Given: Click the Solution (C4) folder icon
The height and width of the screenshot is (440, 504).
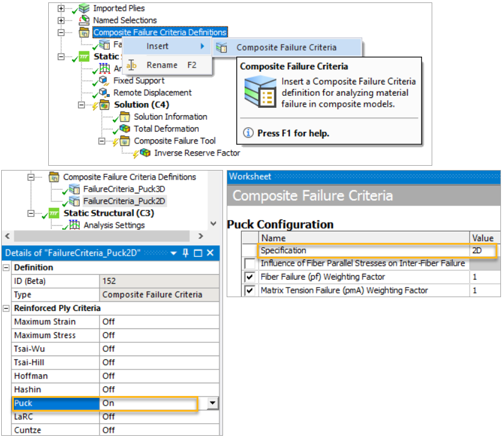Looking at the screenshot, I should 104,104.
